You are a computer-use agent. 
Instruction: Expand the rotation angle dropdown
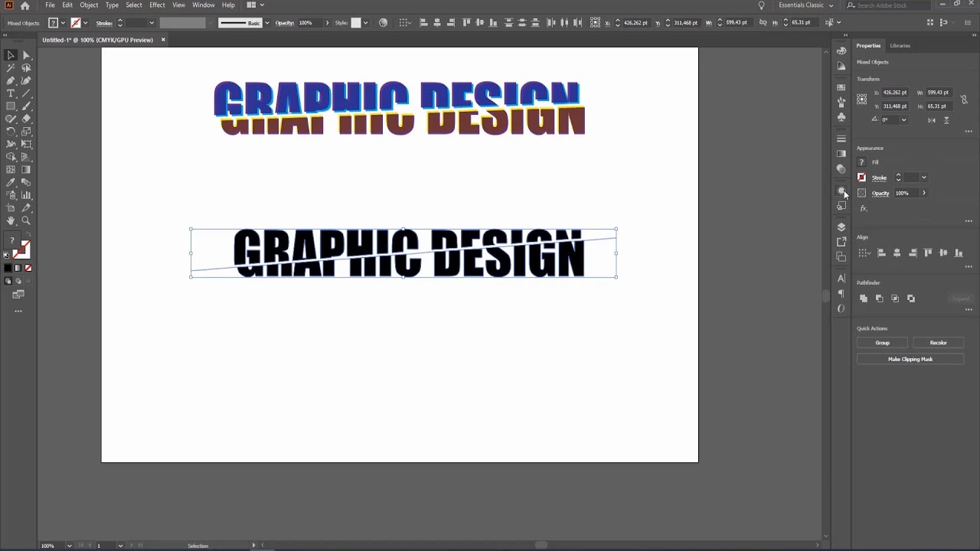click(x=903, y=120)
